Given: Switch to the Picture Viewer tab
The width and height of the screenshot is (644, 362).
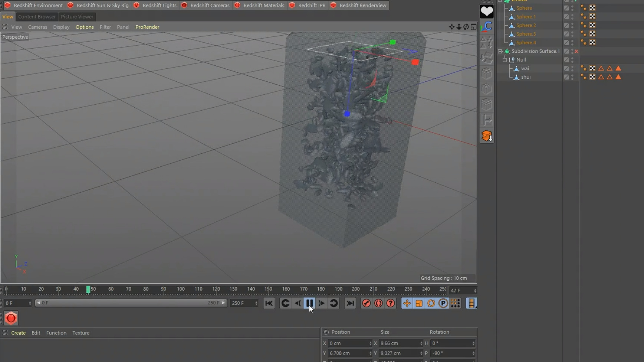Looking at the screenshot, I should (77, 17).
